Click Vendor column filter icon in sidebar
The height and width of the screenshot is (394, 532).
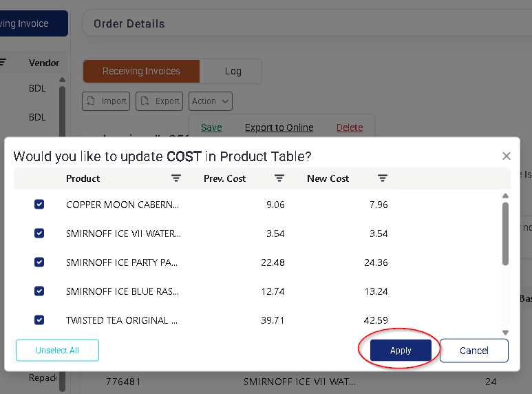click(x=3, y=62)
